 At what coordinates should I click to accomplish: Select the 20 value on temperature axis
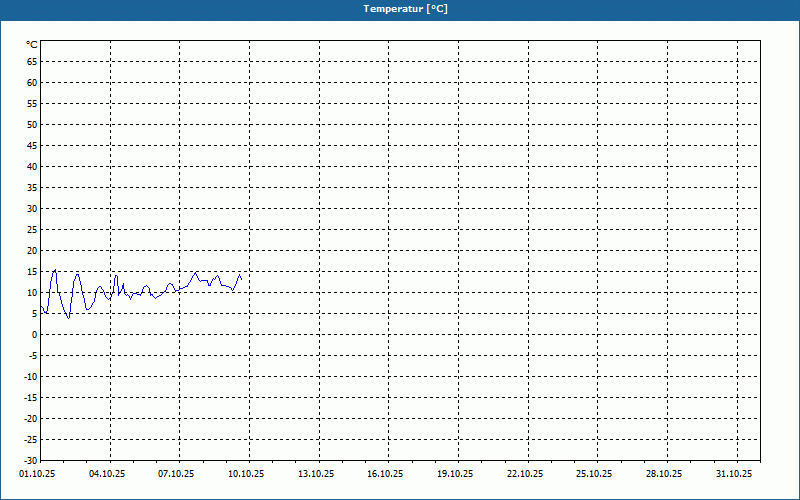click(x=32, y=251)
